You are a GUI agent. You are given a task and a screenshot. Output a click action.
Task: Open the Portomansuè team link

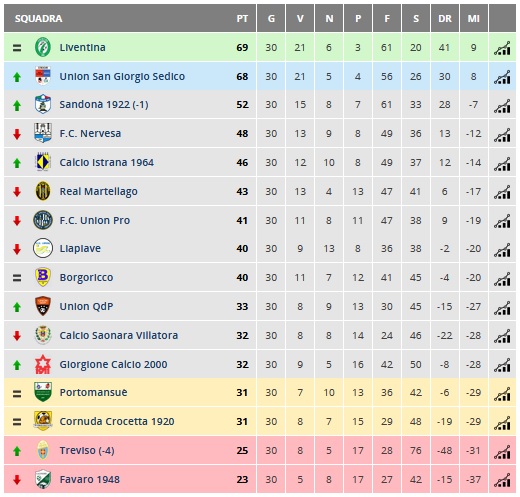(93, 392)
